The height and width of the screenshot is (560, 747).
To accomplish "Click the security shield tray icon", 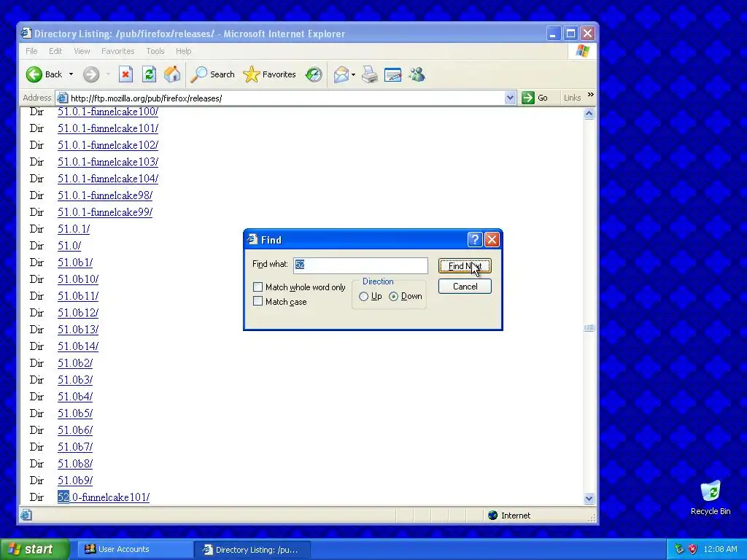I will point(693,549).
